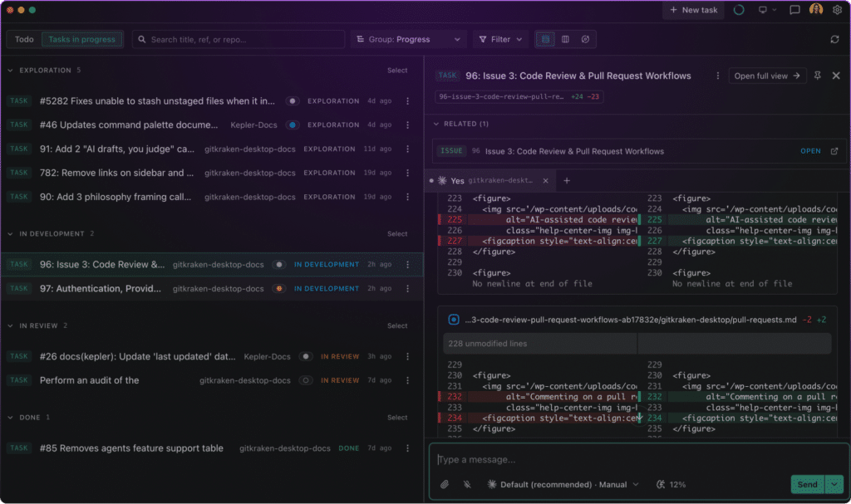Image resolution: width=851 pixels, height=504 pixels.
Task: Toggle the status pill on task 96
Action: pyautogui.click(x=279, y=265)
